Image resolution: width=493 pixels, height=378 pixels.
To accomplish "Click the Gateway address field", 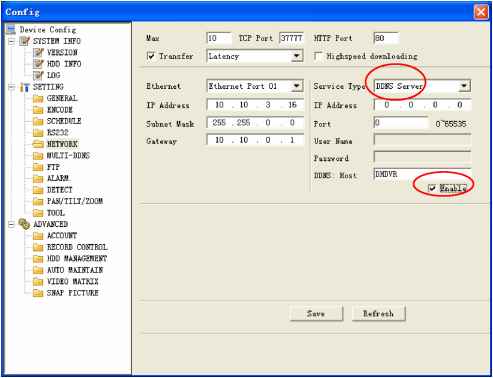I will coord(255,140).
